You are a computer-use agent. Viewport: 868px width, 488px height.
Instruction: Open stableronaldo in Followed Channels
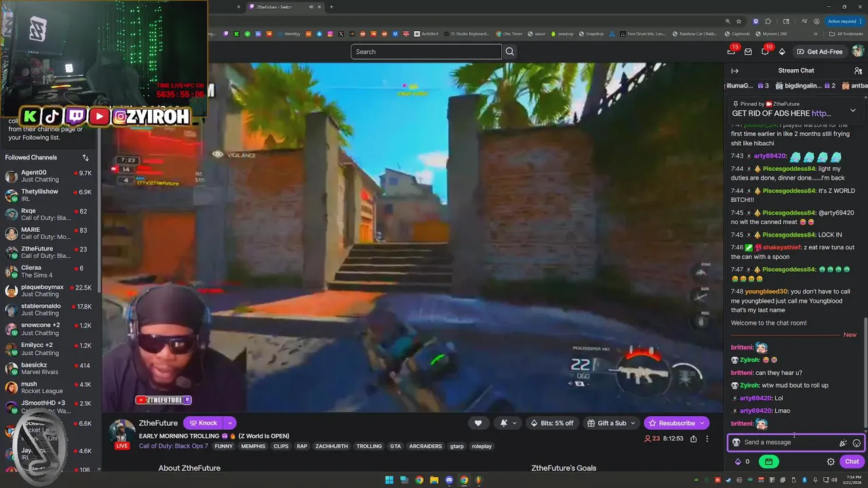[48, 309]
